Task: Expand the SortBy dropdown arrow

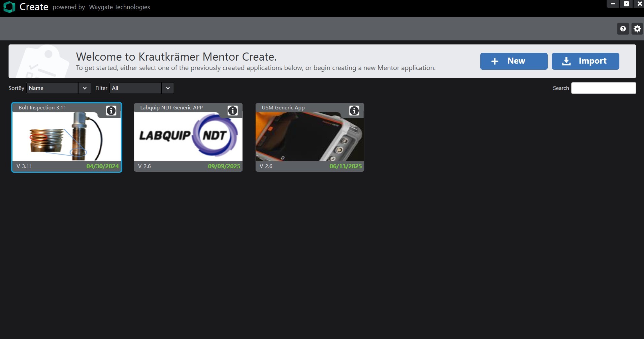Action: click(85, 88)
